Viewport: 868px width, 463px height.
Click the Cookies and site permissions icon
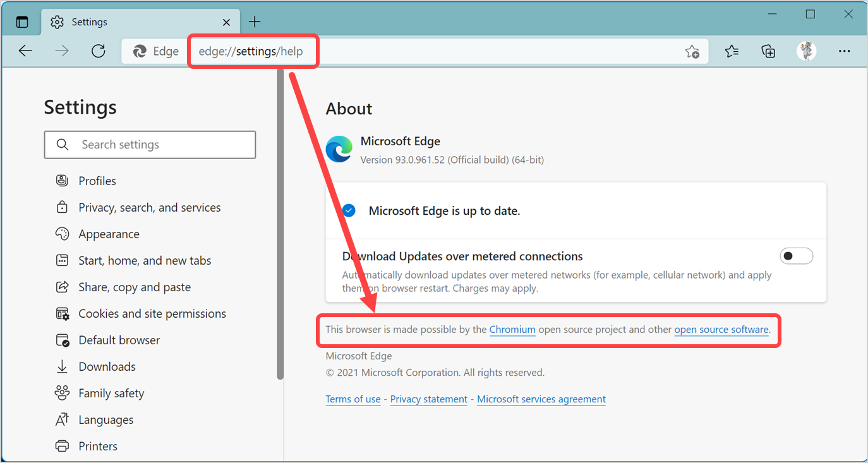pyautogui.click(x=62, y=313)
